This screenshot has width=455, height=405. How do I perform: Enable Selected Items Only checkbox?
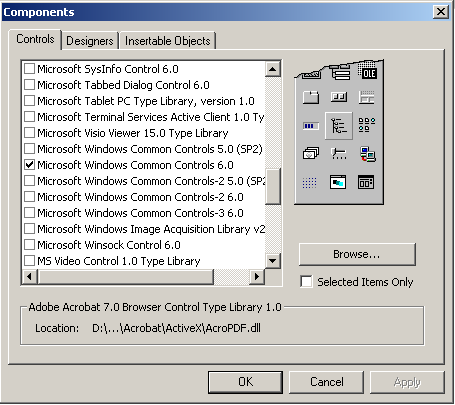(x=306, y=282)
